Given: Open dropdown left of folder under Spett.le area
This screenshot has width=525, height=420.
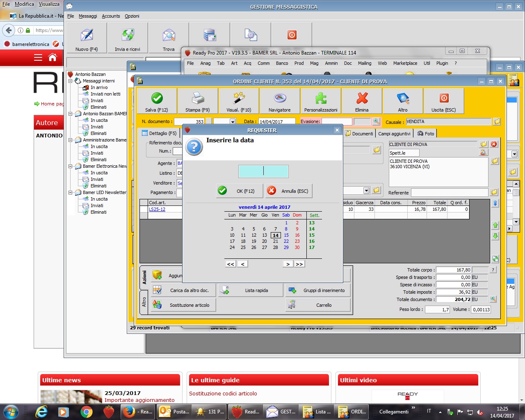Looking at the screenshot, I should click(x=366, y=190).
